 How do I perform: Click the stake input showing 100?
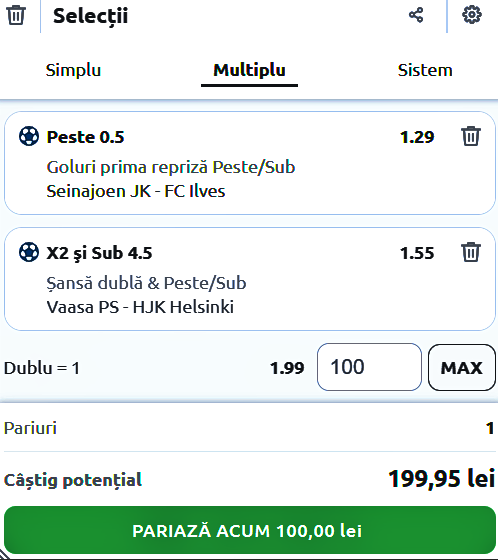(x=369, y=367)
